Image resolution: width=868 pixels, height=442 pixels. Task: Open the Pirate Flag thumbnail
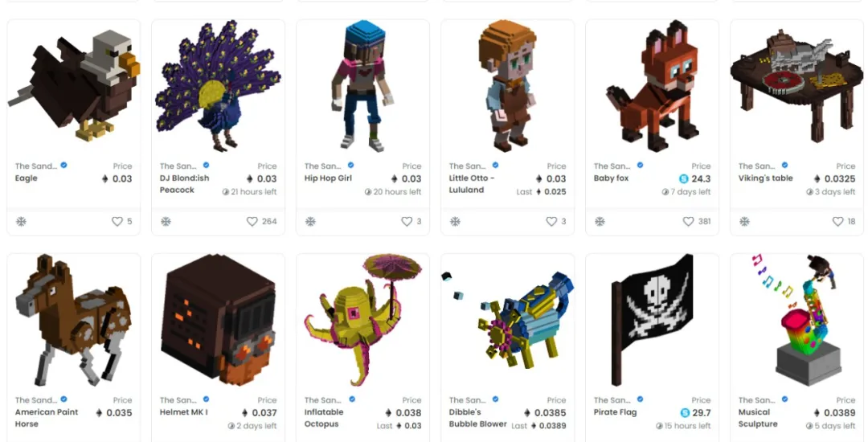(652, 321)
